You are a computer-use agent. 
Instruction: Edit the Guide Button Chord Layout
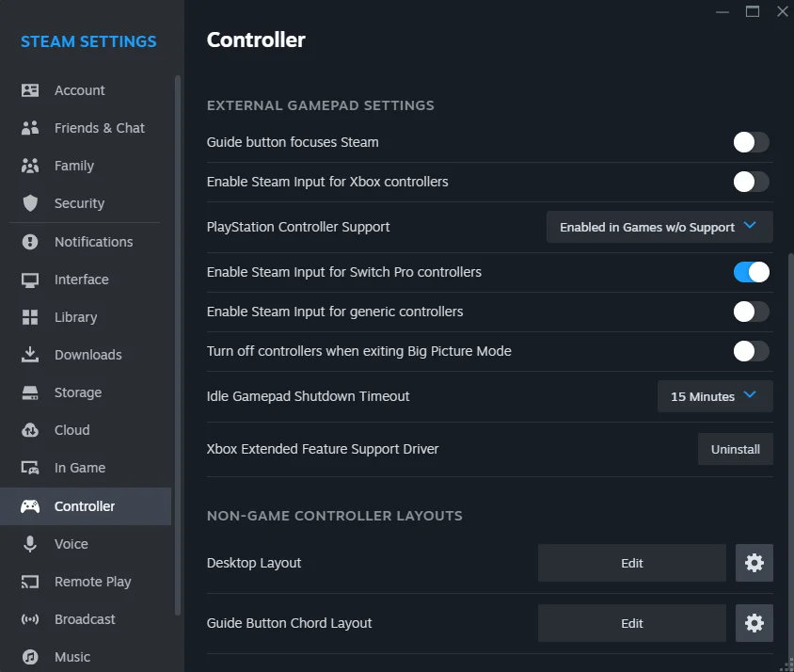click(632, 623)
